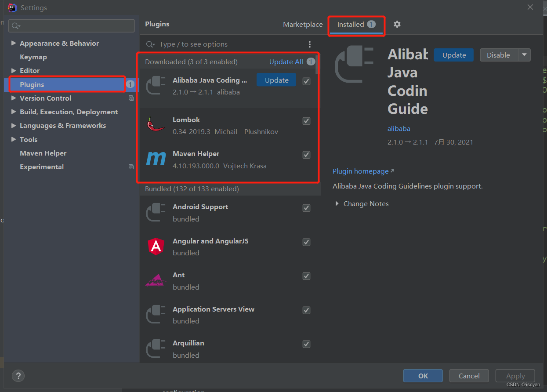547x392 pixels.
Task: Expand Languages & Frameworks arrow
Action: (x=14, y=125)
